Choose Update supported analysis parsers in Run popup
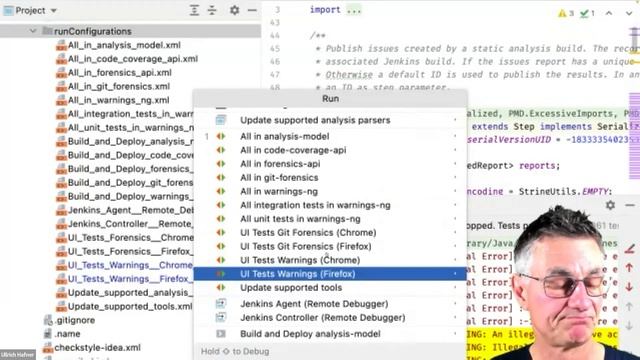Screen dimensions: 640x360 point(330,120)
